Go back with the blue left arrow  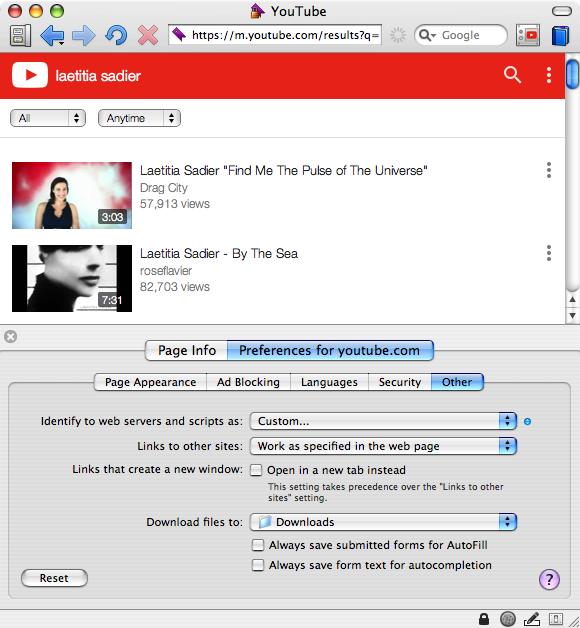click(x=51, y=35)
